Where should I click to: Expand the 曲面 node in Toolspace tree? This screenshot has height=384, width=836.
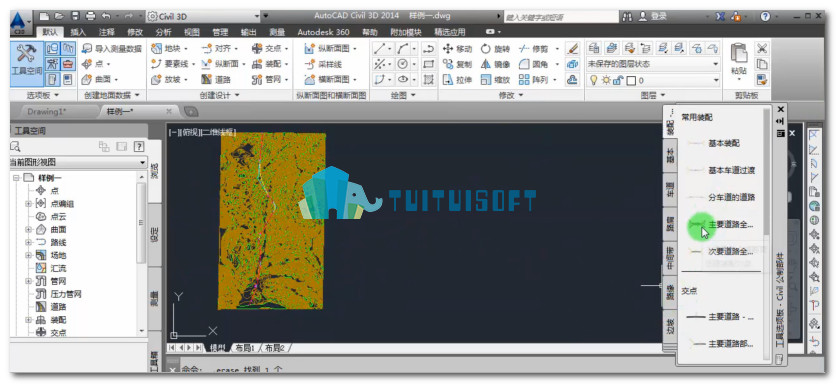tap(28, 230)
